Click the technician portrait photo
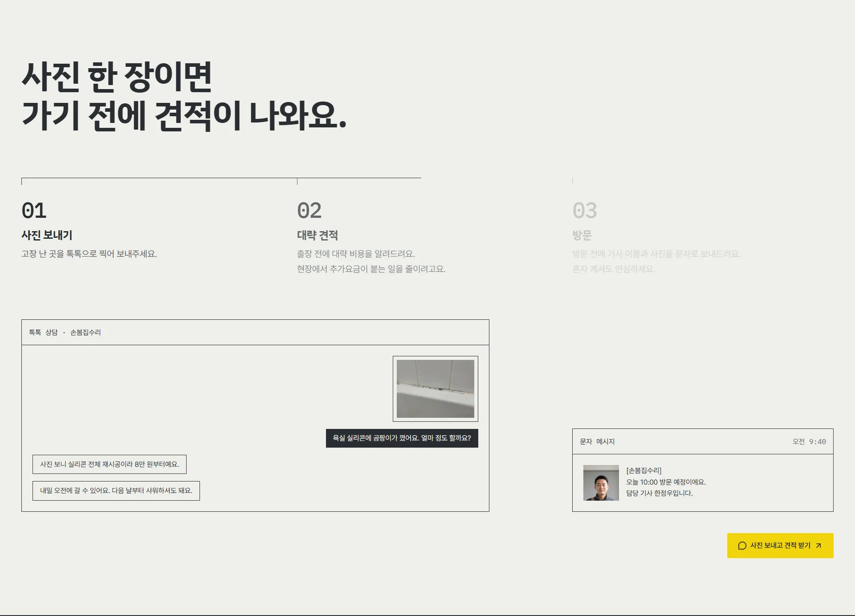This screenshot has height=616, width=855. tap(601, 483)
